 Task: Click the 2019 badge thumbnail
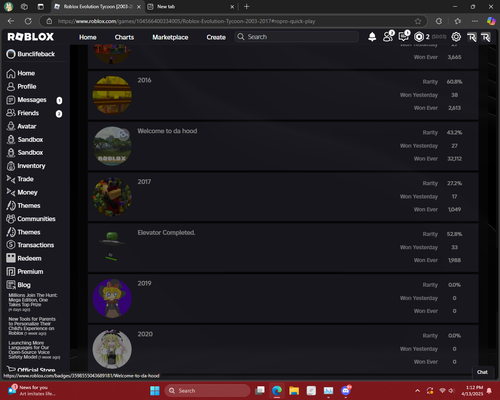point(112,299)
